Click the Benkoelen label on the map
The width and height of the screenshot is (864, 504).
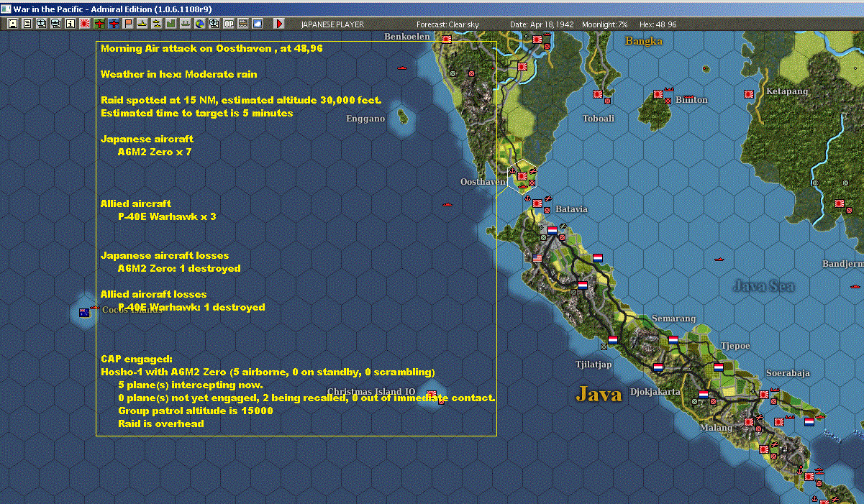tap(407, 36)
